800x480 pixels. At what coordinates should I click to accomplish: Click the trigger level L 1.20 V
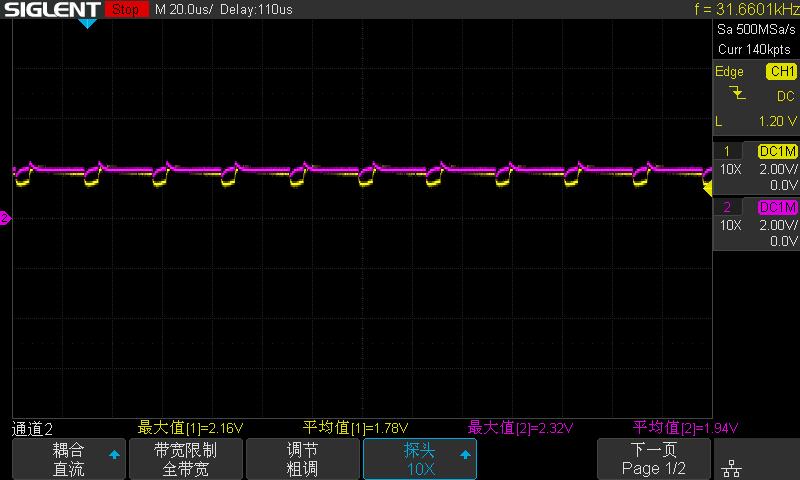pos(756,121)
